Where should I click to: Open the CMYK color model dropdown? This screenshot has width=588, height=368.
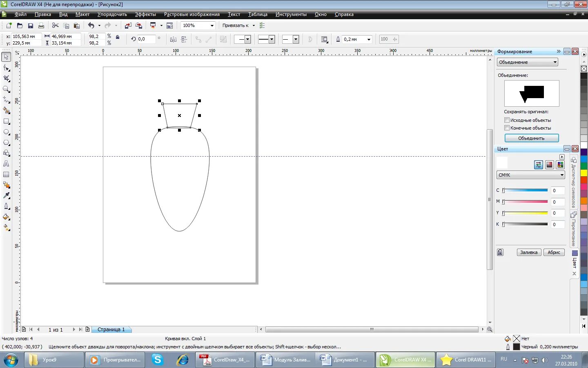(562, 175)
